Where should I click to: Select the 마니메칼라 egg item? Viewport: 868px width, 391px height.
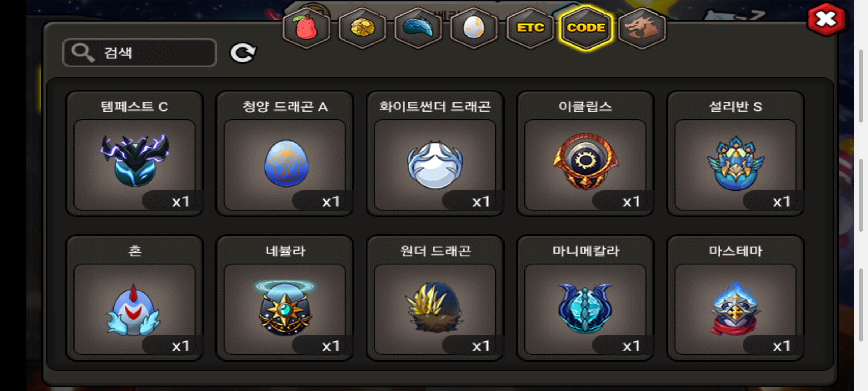(x=585, y=298)
